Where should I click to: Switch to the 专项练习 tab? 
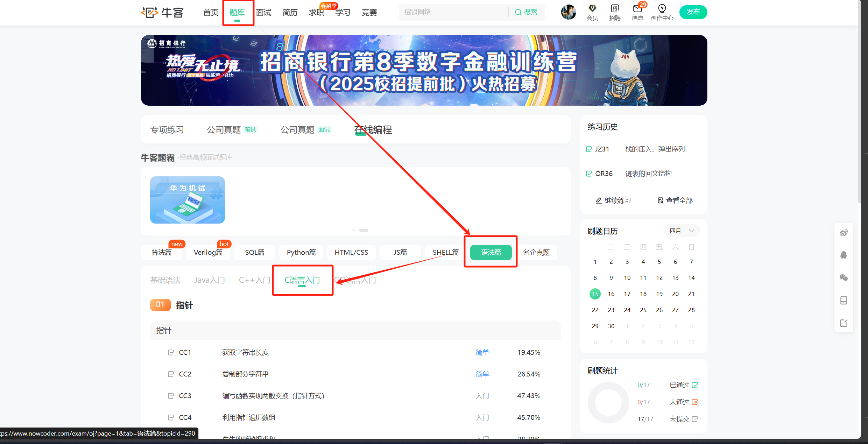tap(167, 130)
